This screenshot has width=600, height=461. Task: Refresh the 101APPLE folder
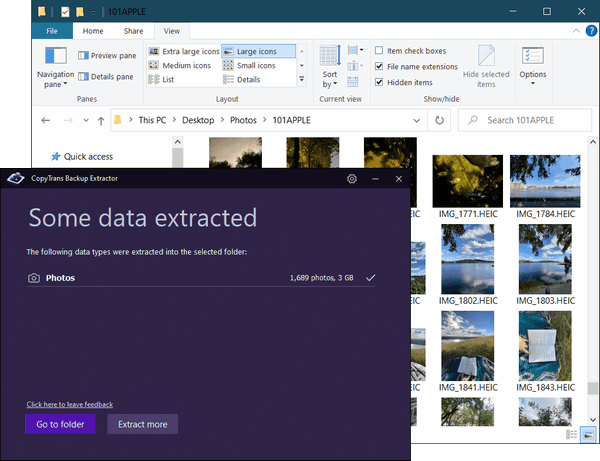point(439,121)
